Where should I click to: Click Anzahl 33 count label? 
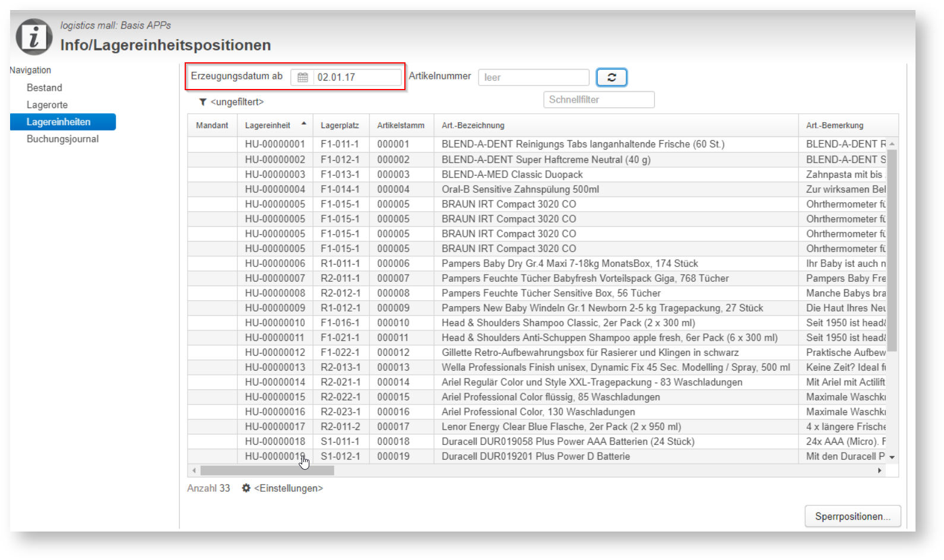208,488
